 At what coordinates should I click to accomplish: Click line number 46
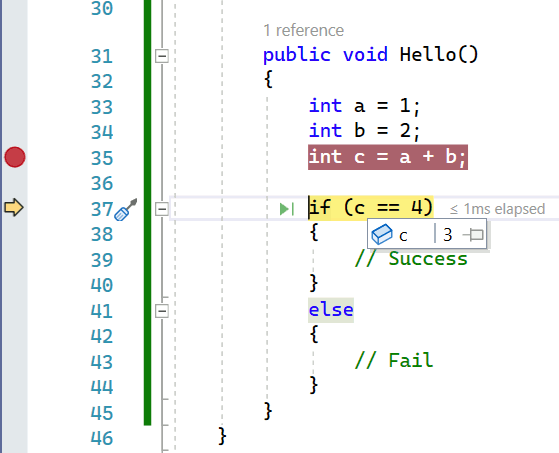click(x=102, y=438)
